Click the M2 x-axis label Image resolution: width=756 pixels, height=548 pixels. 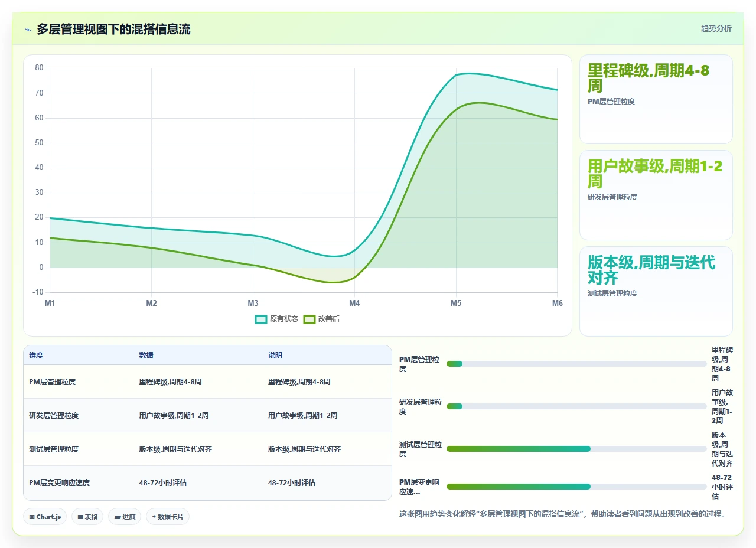click(x=151, y=303)
